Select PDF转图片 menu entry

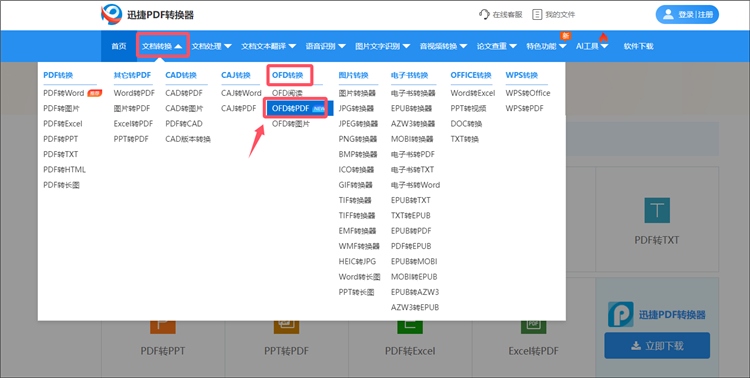click(61, 108)
